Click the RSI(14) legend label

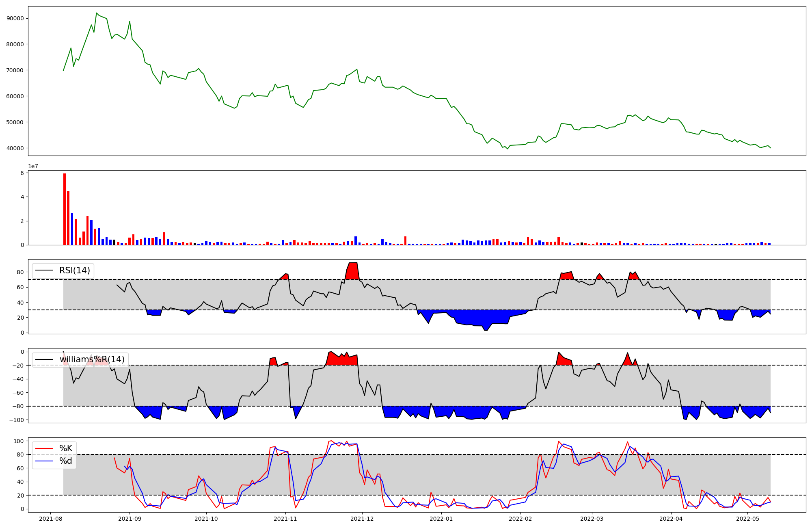[x=74, y=270]
